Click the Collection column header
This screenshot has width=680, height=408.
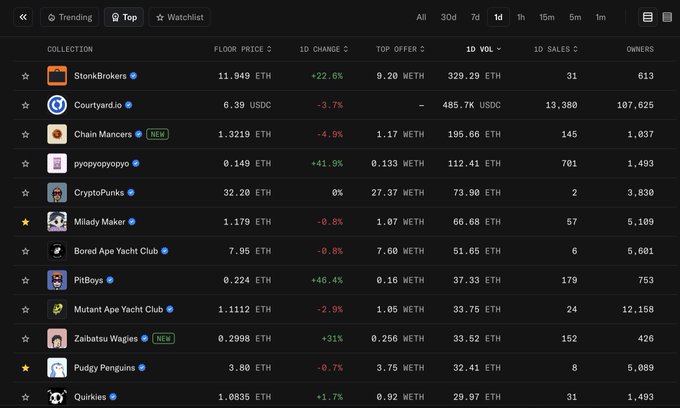pyautogui.click(x=70, y=49)
